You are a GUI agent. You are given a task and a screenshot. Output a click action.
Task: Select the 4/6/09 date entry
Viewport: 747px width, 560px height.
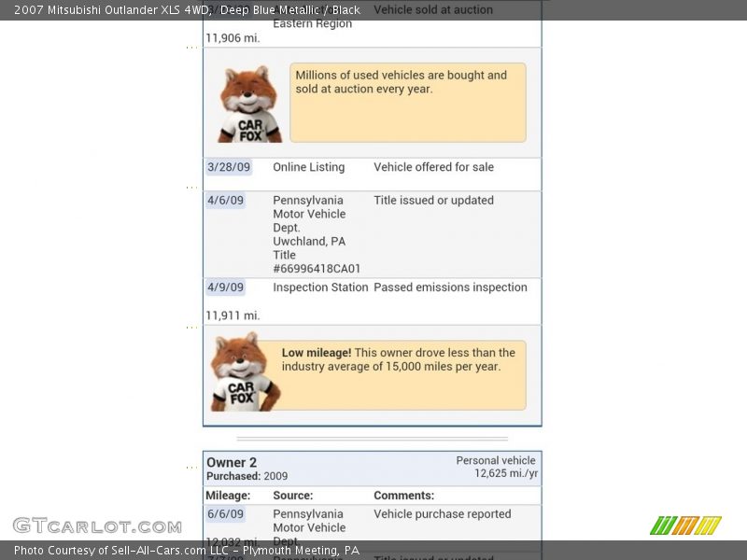(x=225, y=200)
